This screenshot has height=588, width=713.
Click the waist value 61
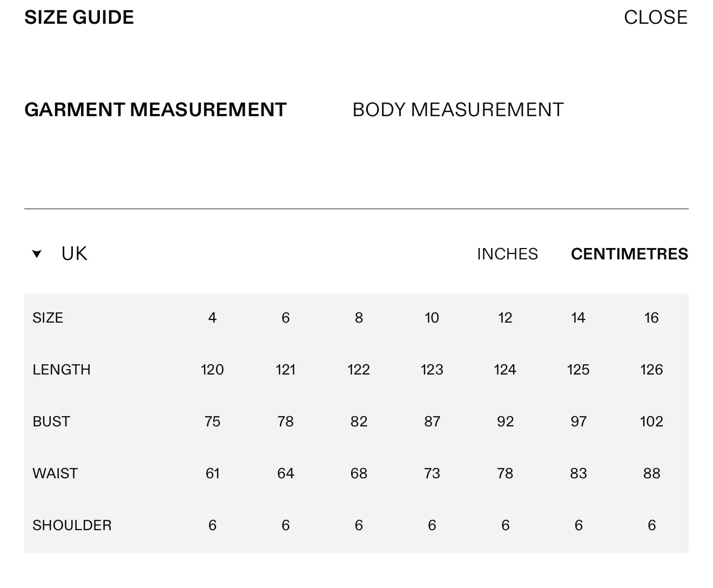(x=213, y=473)
